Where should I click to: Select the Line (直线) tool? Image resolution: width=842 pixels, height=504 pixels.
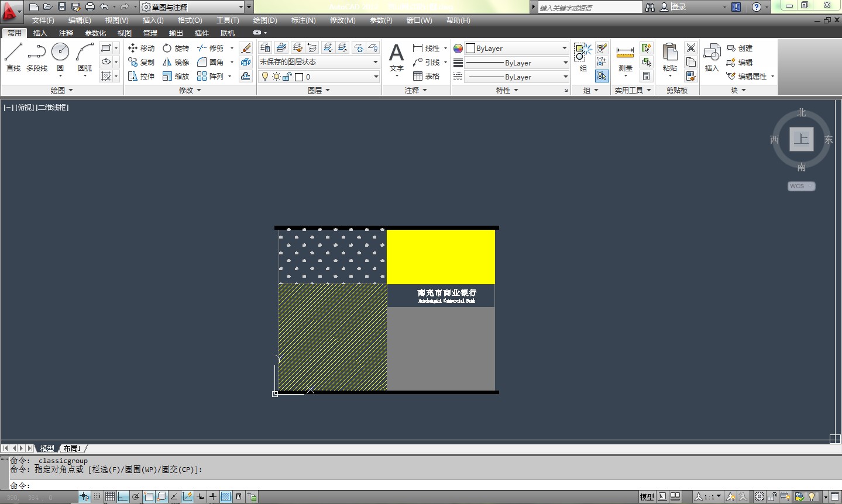click(13, 57)
